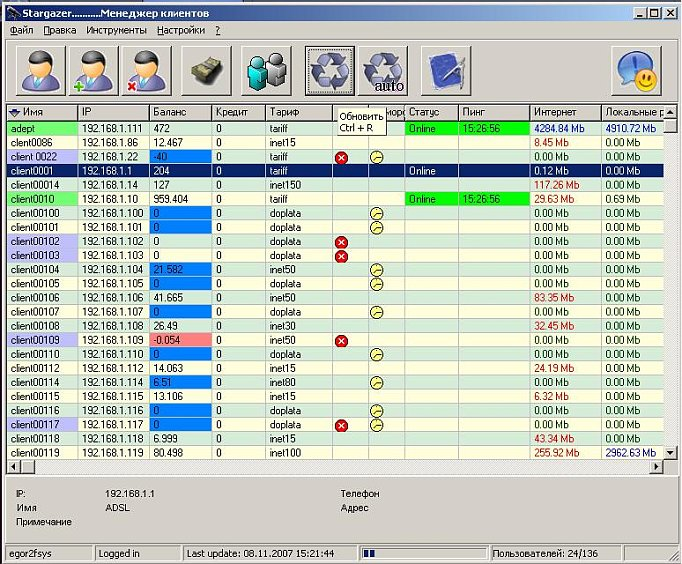
Task: Toggle the auto refresh button
Action: click(385, 70)
